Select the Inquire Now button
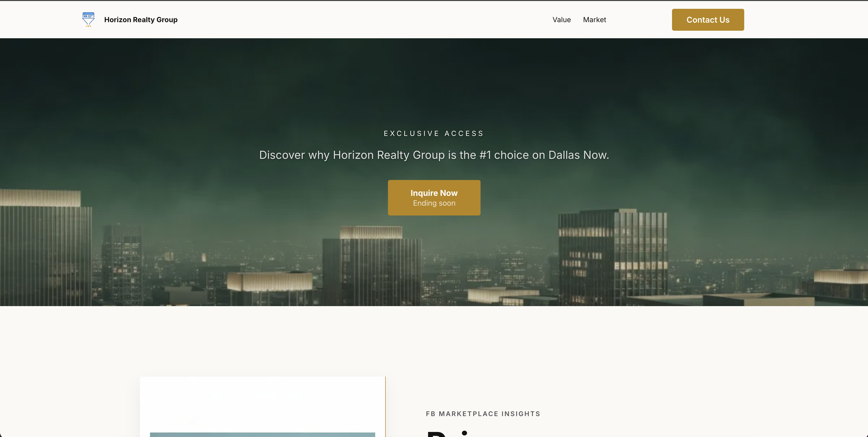Viewport: 868px width, 437px height. [434, 198]
